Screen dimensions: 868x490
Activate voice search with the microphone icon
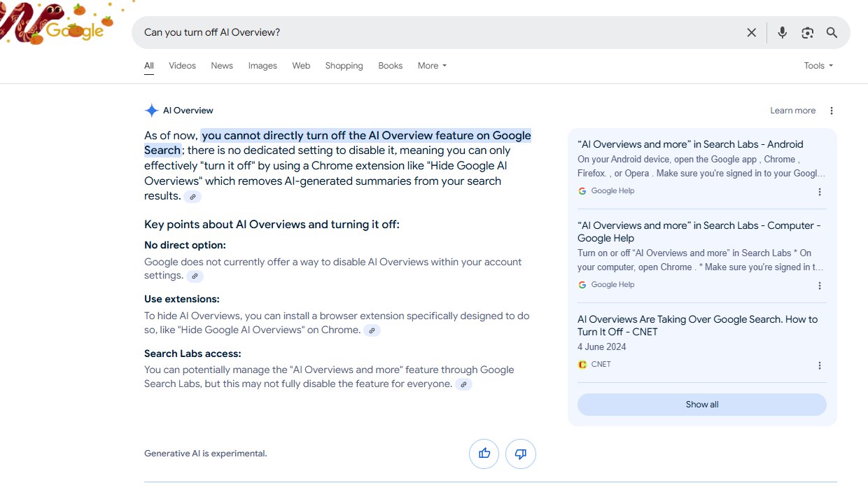tap(782, 32)
